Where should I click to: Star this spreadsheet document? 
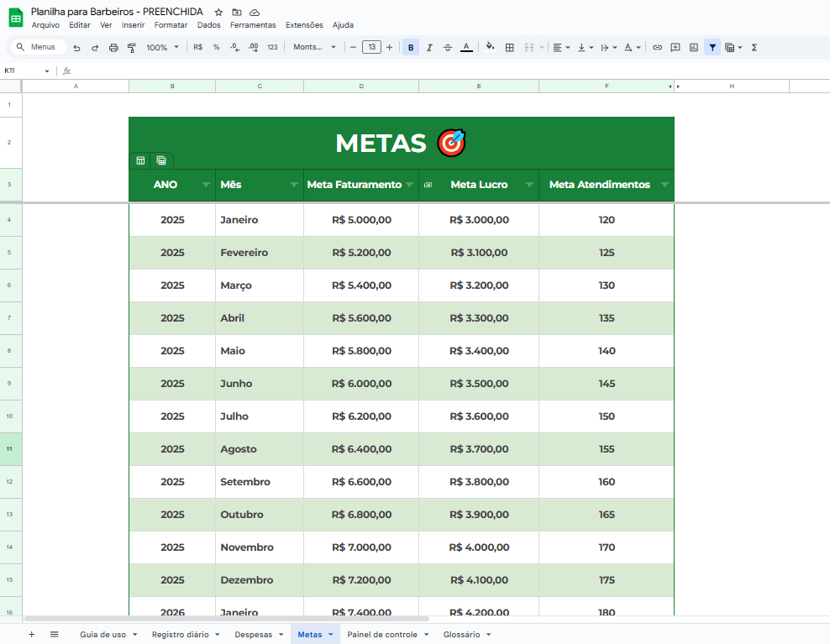(218, 13)
